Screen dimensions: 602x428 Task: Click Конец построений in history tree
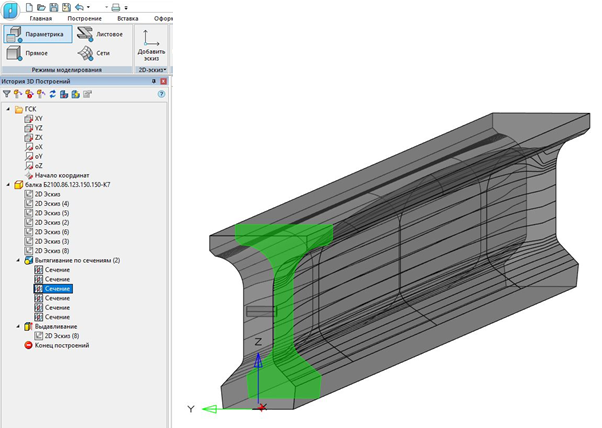pyautogui.click(x=61, y=346)
